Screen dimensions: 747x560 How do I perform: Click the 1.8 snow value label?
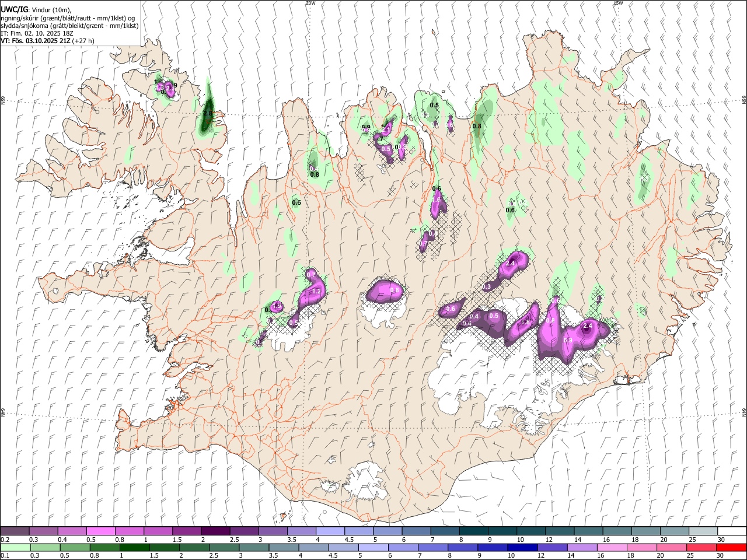coord(525,323)
